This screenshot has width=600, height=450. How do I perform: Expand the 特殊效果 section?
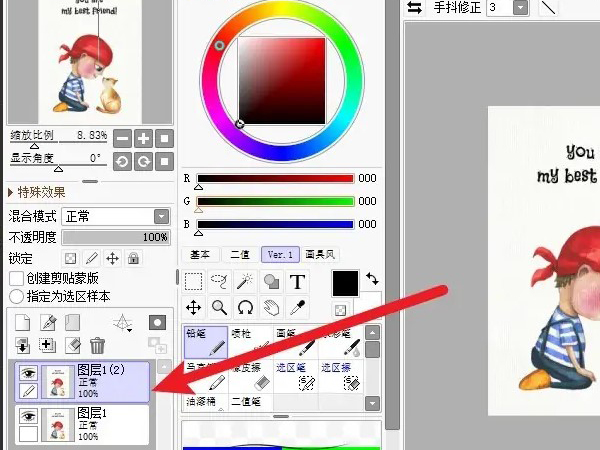click(37, 192)
